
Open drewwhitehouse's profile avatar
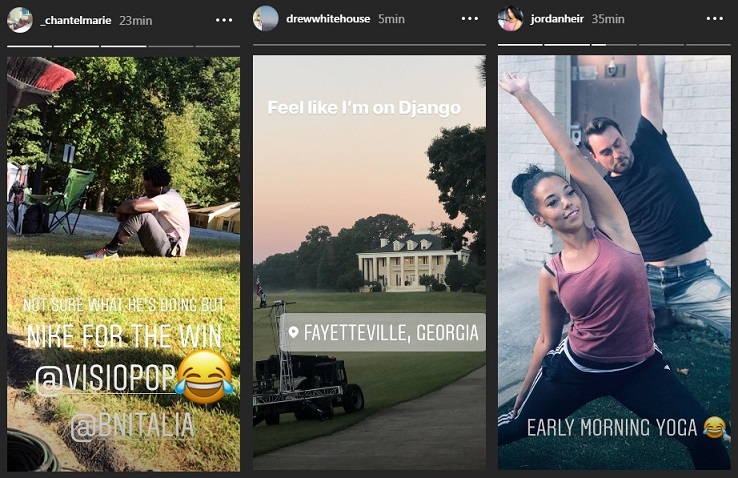pos(266,19)
